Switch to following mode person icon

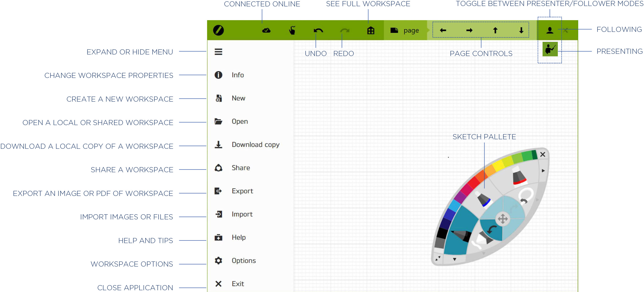(x=550, y=30)
